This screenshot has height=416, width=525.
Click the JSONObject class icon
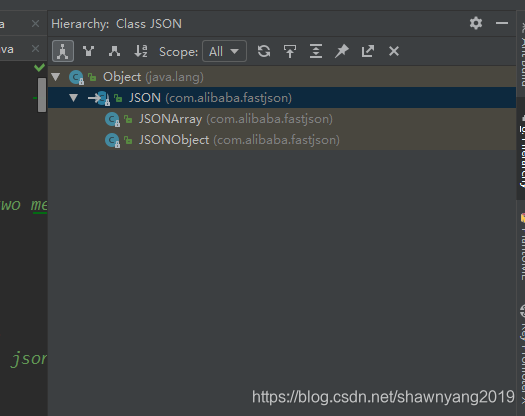112,140
